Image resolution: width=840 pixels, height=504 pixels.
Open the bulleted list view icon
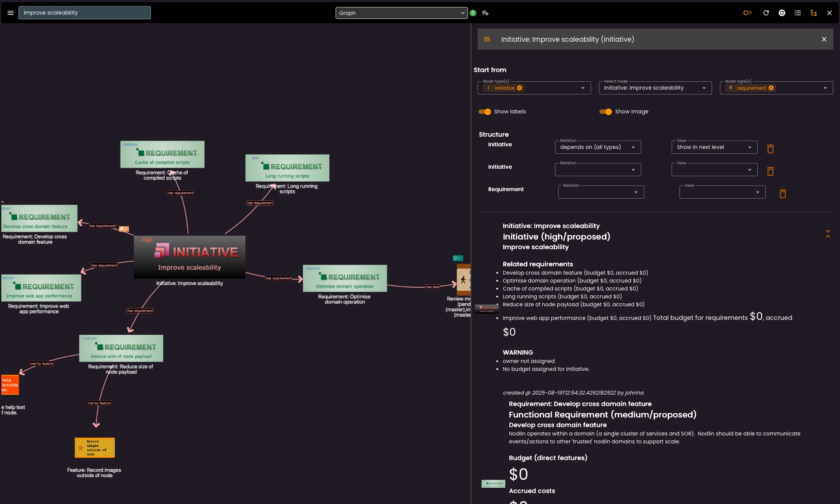pos(797,13)
